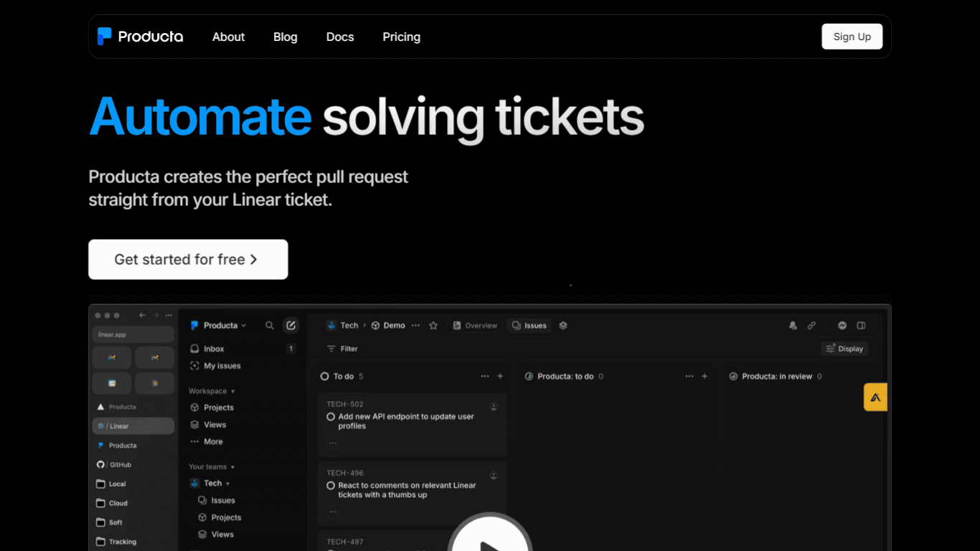The width and height of the screenshot is (980, 551).
Task: Click the plus in Producta: to do column
Action: click(x=705, y=377)
